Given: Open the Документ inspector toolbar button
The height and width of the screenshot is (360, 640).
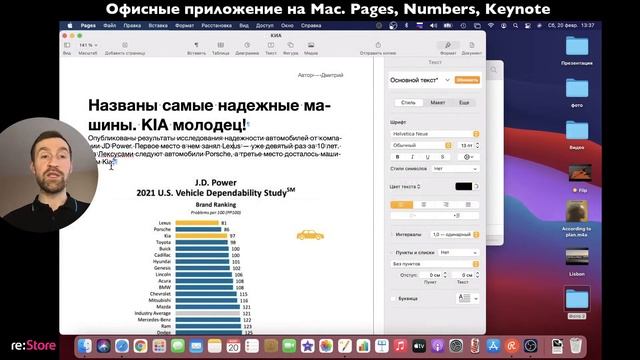Looking at the screenshot, I should 472,45.
